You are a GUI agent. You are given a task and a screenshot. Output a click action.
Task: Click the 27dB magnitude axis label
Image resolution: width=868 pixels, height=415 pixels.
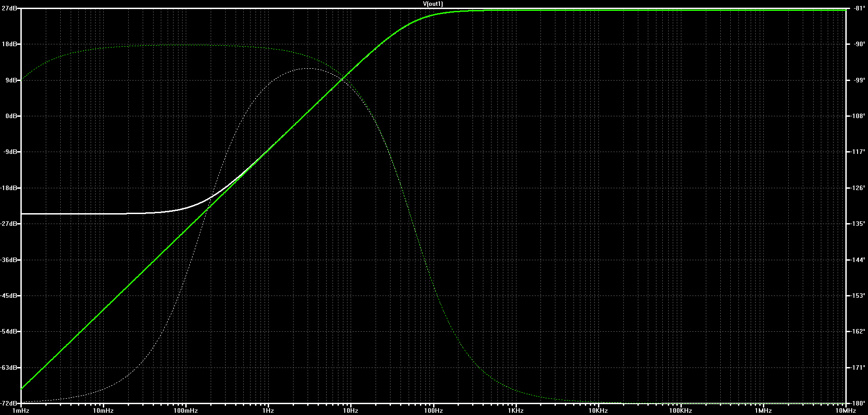pos(10,8)
